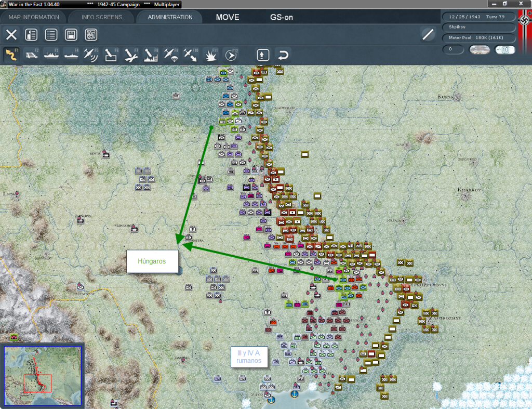Open the MAP INFORMATION tab
532x409 pixels.
(x=34, y=17)
